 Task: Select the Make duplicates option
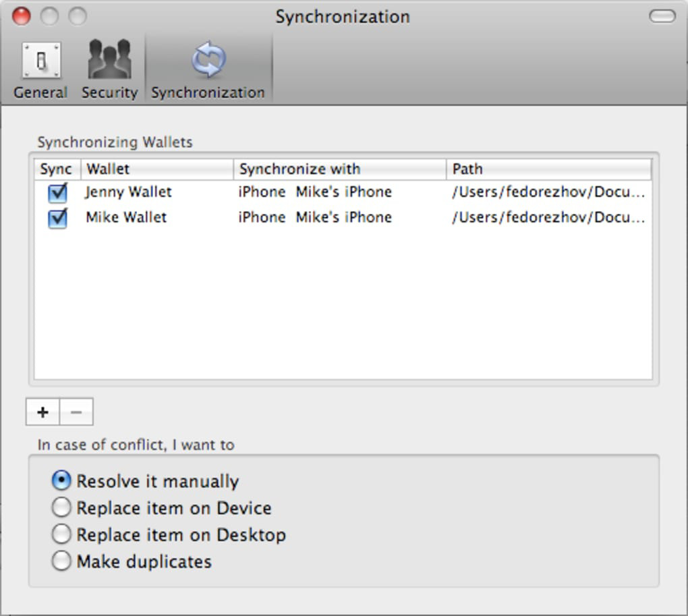[61, 561]
